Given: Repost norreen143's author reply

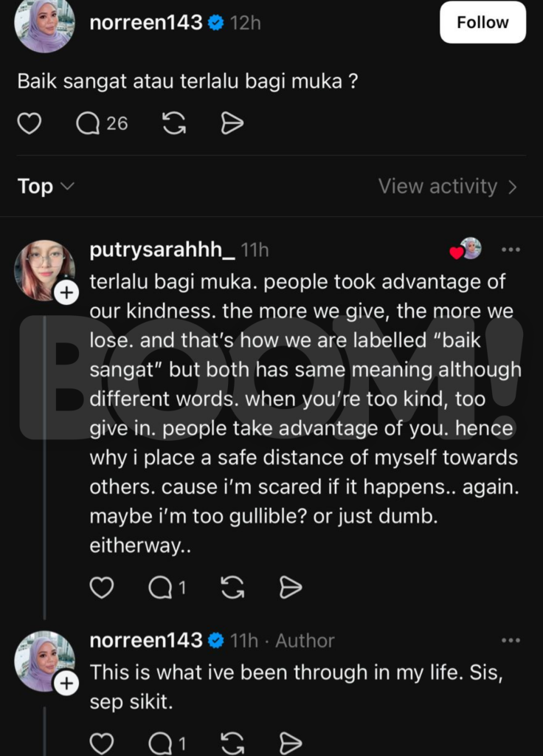Looking at the screenshot, I should coord(232,743).
